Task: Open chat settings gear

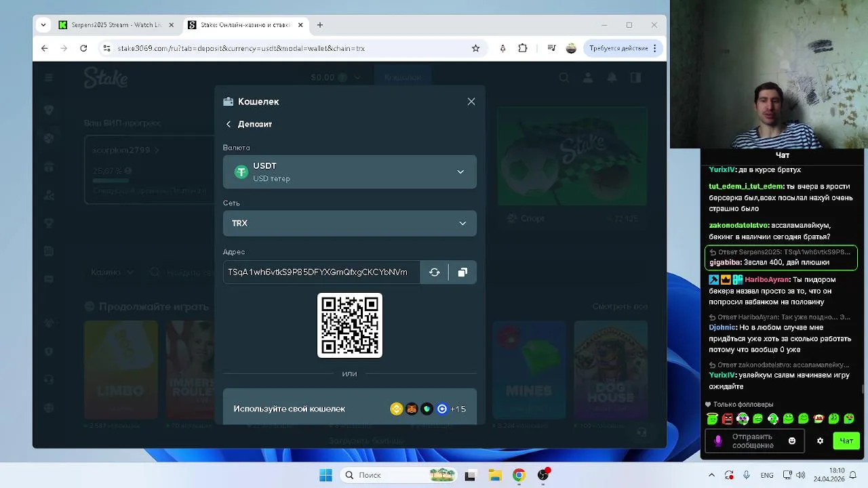Action: point(820,441)
